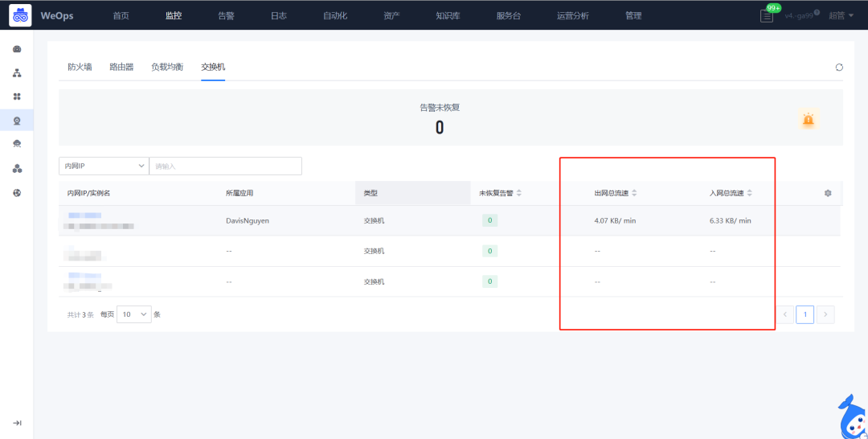Open the 内网IP search field dropdown
The width and height of the screenshot is (868, 439).
tap(104, 166)
